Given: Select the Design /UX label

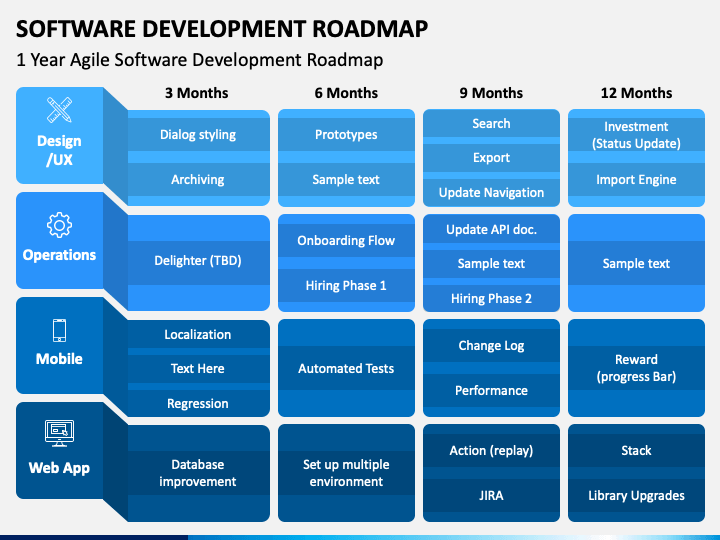Looking at the screenshot, I should tap(59, 150).
